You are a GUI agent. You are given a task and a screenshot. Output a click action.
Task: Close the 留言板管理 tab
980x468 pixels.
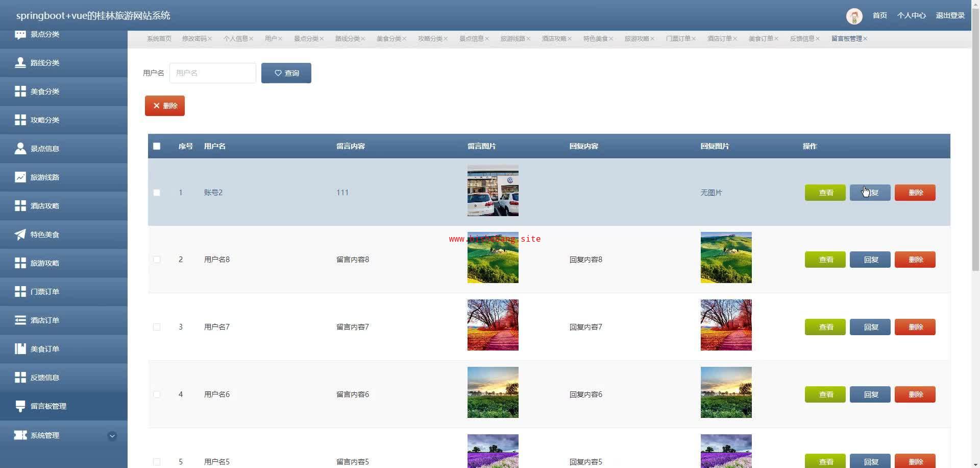865,39
